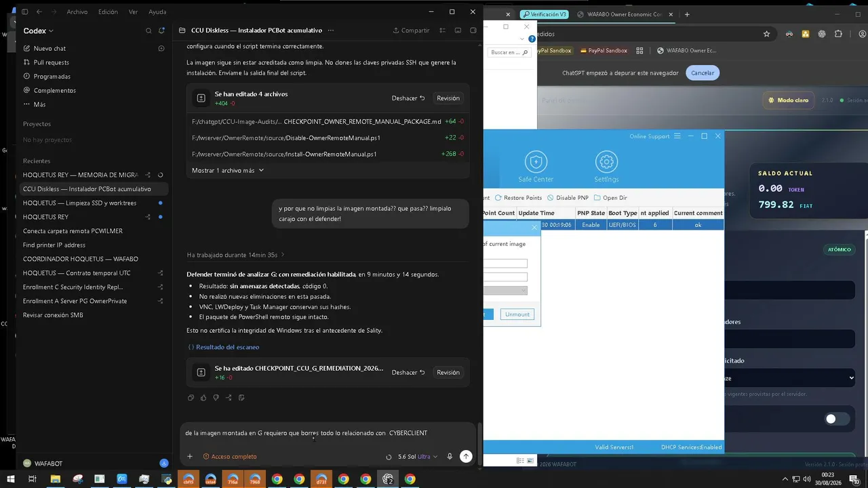
Task: Bookmark page with the star icon
Action: tap(766, 34)
